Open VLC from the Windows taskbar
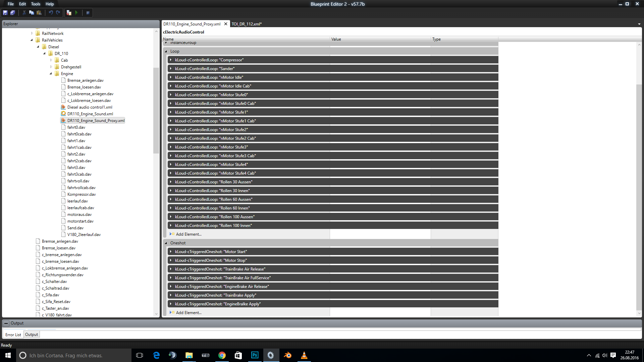Image resolution: width=644 pixels, height=362 pixels. (x=304, y=355)
